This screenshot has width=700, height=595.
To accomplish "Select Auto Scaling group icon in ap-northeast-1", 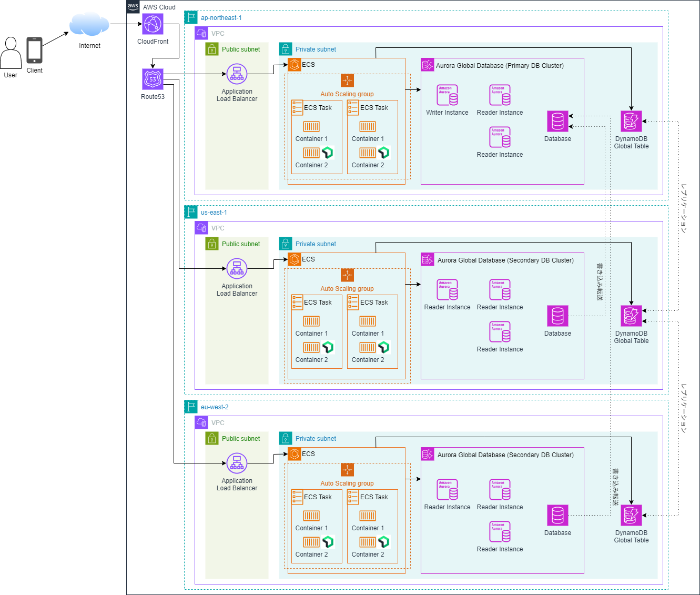I will point(347,80).
